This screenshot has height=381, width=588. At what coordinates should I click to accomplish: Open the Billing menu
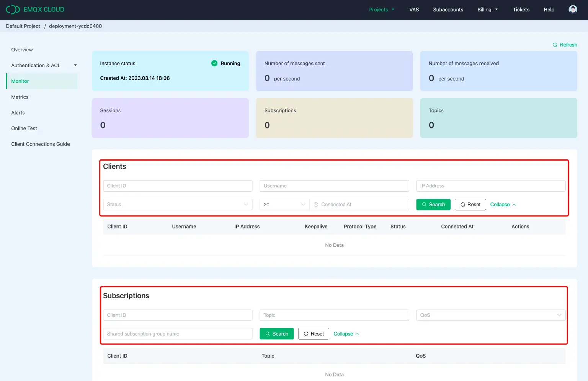[487, 10]
